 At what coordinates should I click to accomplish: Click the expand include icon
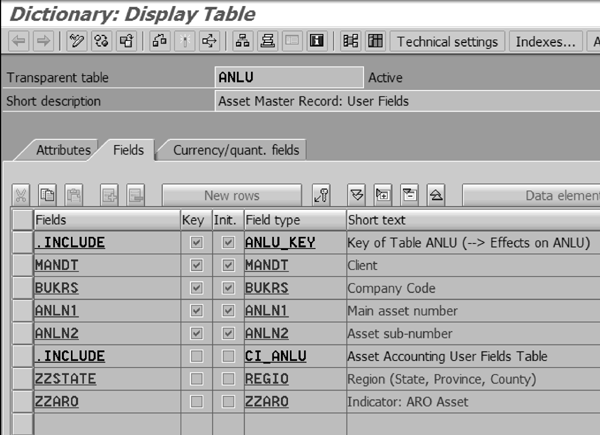coord(383,195)
